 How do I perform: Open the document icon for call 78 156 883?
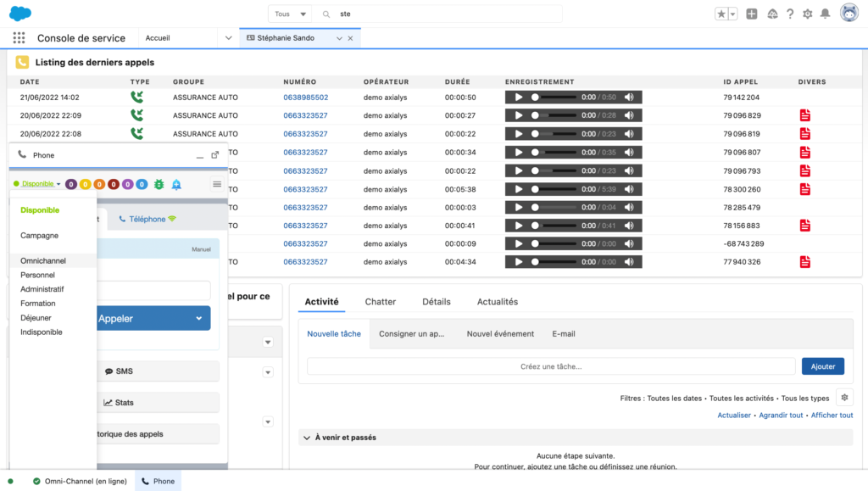point(805,226)
